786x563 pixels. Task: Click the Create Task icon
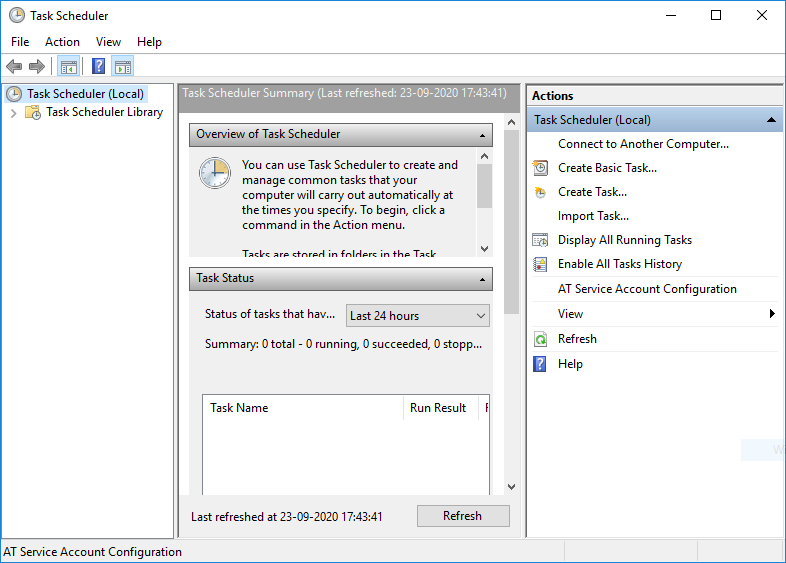pyautogui.click(x=540, y=192)
